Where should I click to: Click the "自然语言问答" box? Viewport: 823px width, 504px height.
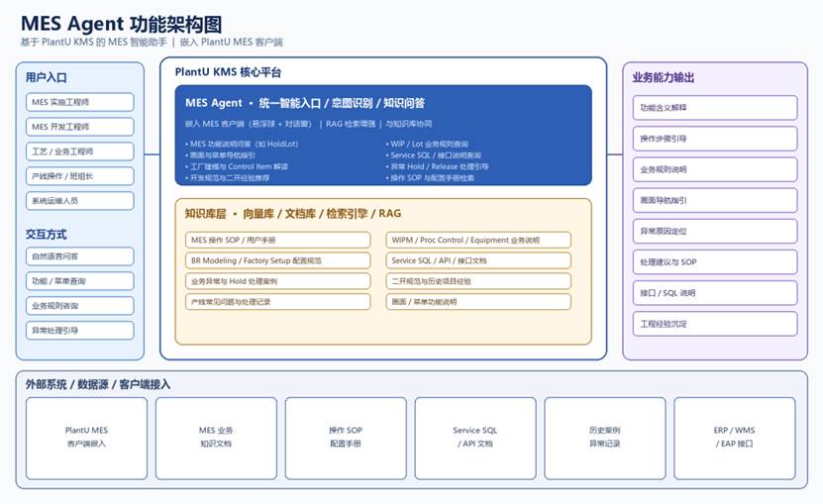click(80, 256)
